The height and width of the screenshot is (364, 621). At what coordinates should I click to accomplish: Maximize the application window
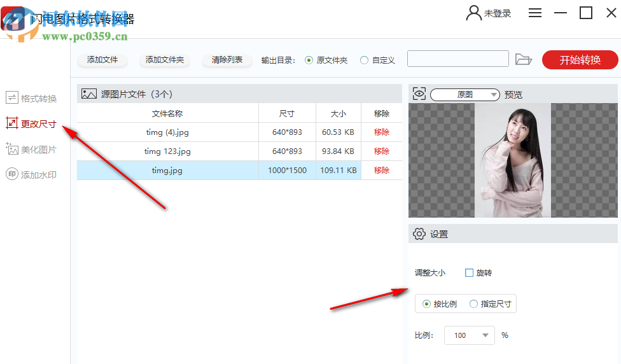tap(586, 13)
